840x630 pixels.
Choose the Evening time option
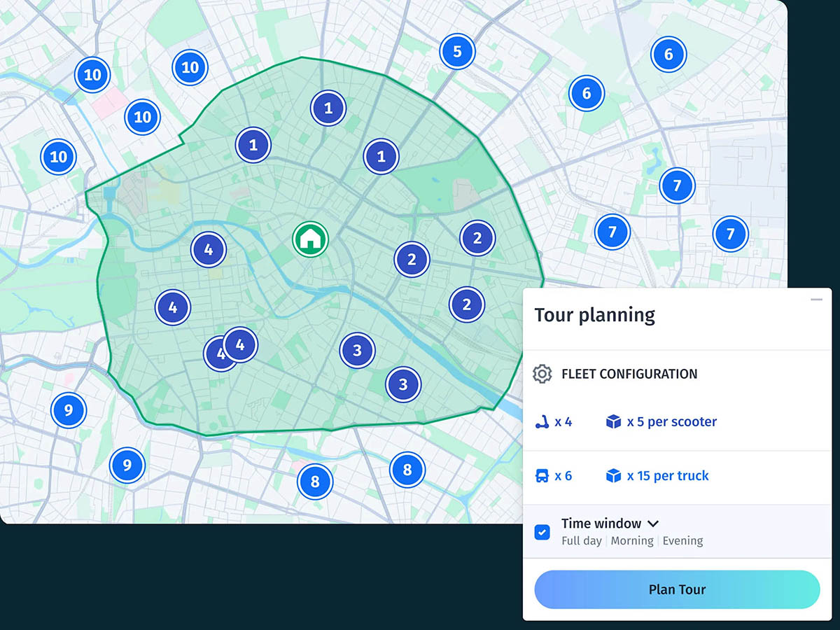coord(682,541)
